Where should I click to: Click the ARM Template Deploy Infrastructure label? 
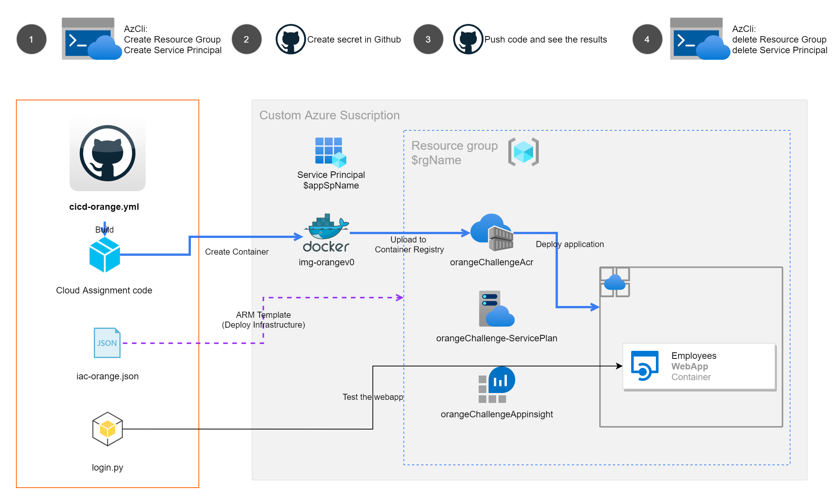(263, 320)
